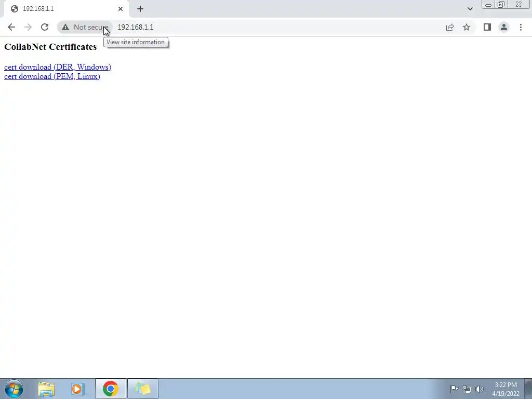Open Windows Explorer from taskbar
This screenshot has width=532, height=399.
[x=46, y=389]
